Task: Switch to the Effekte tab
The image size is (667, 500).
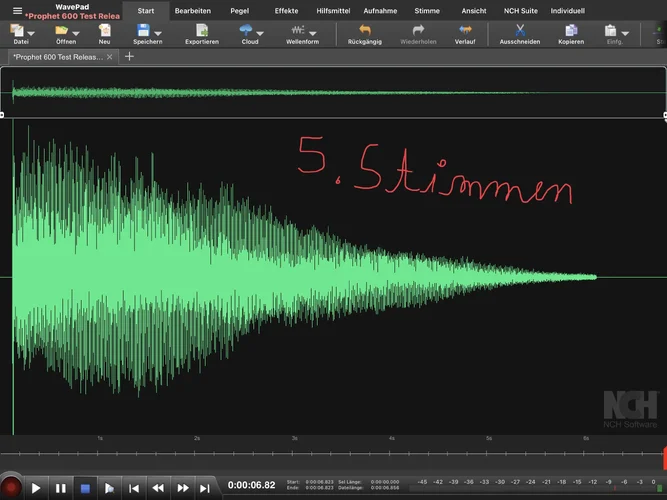Action: (286, 10)
